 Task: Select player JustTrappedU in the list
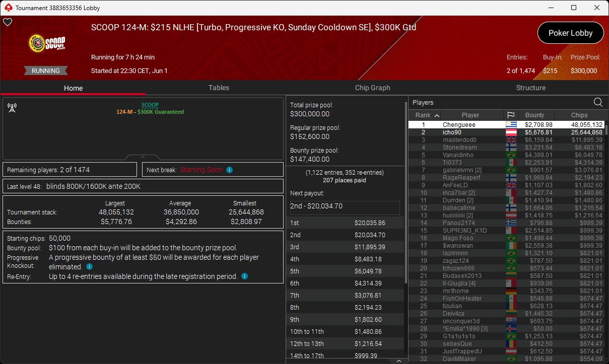point(506,351)
